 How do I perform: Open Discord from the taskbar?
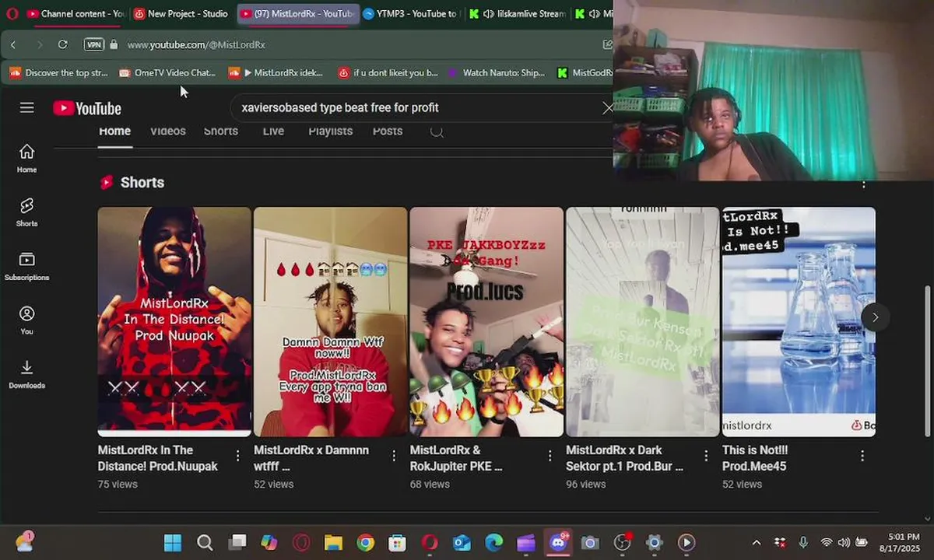pos(558,542)
